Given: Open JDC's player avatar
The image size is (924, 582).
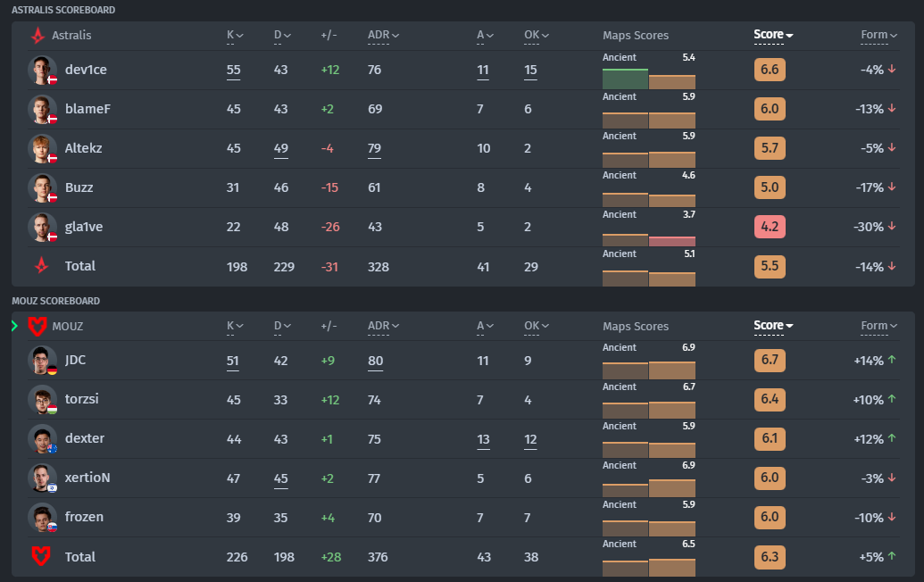Looking at the screenshot, I should 43,361.
